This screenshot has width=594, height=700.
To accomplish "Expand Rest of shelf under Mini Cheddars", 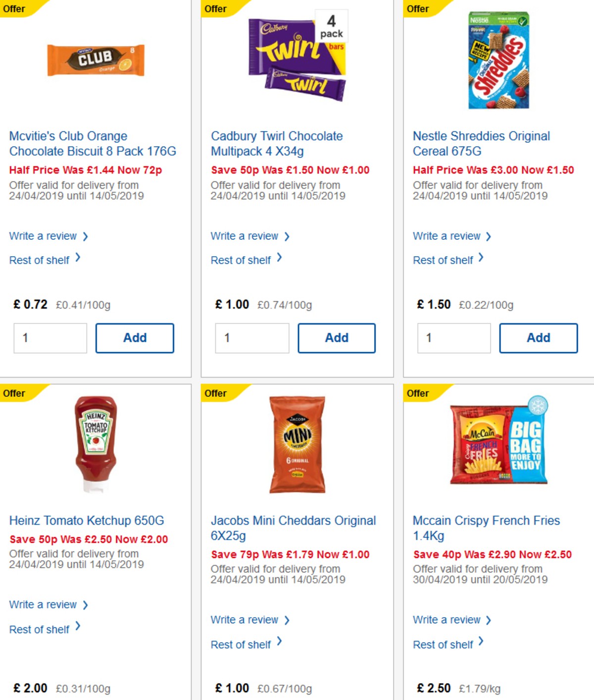I will click(x=242, y=644).
